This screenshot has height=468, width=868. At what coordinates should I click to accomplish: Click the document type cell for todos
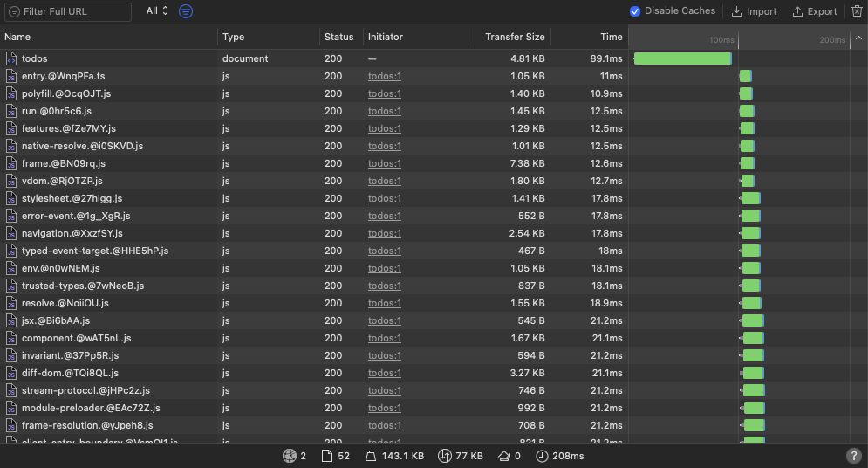coord(245,58)
